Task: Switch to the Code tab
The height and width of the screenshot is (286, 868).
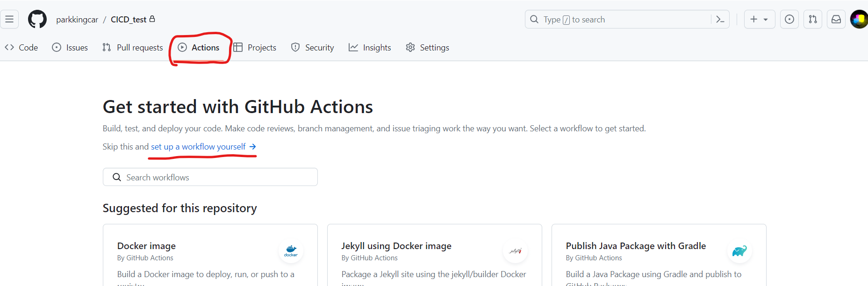Action: (22, 48)
